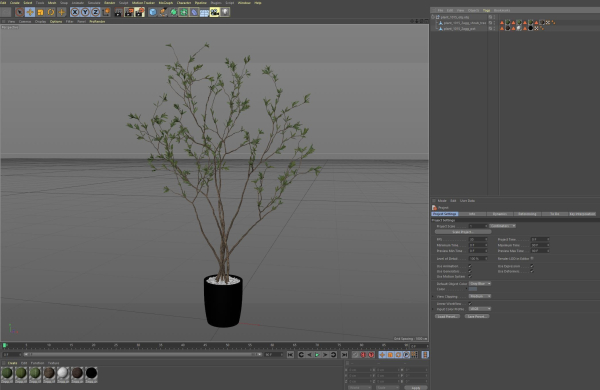Open the ProRender viewport menu
Image resolution: width=600 pixels, height=390 pixels.
click(x=97, y=21)
